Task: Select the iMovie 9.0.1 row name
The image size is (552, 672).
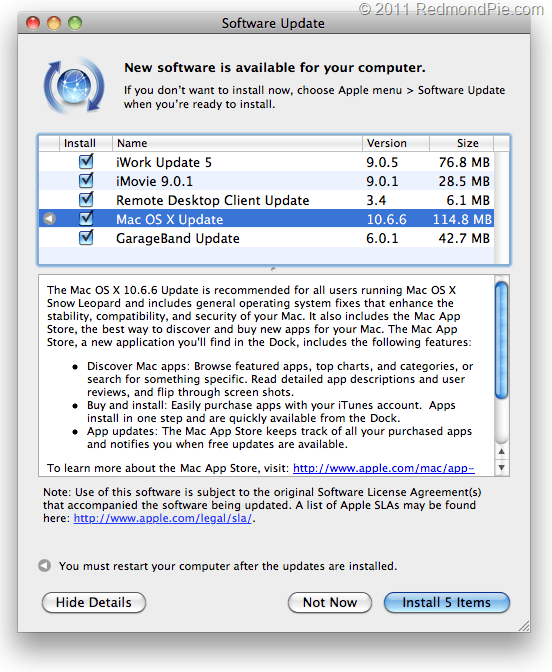Action: pyautogui.click(x=154, y=181)
